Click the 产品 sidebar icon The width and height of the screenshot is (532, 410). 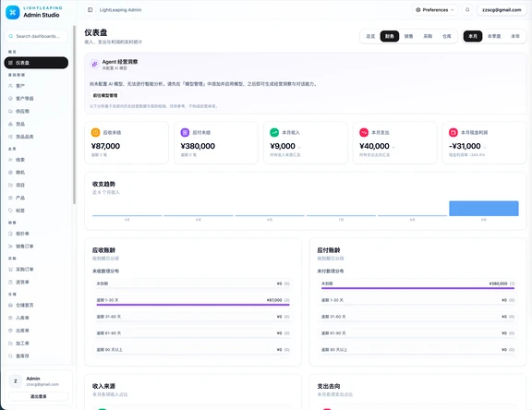click(x=10, y=198)
